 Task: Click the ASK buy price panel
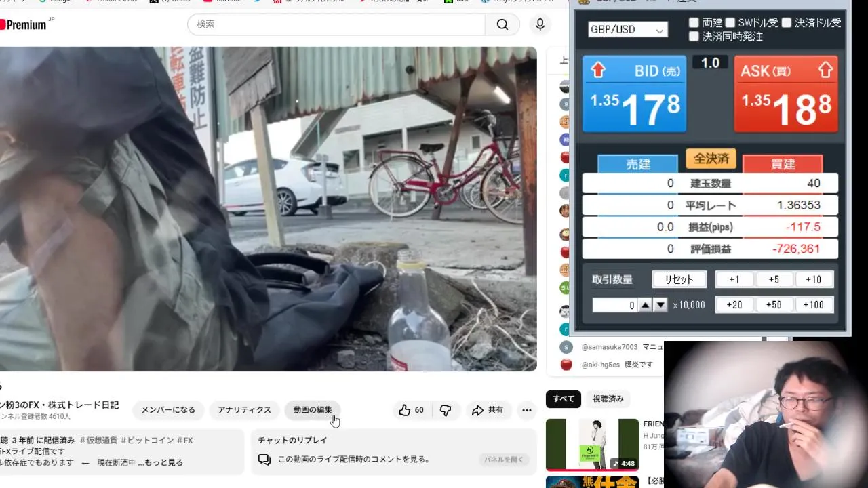point(786,94)
